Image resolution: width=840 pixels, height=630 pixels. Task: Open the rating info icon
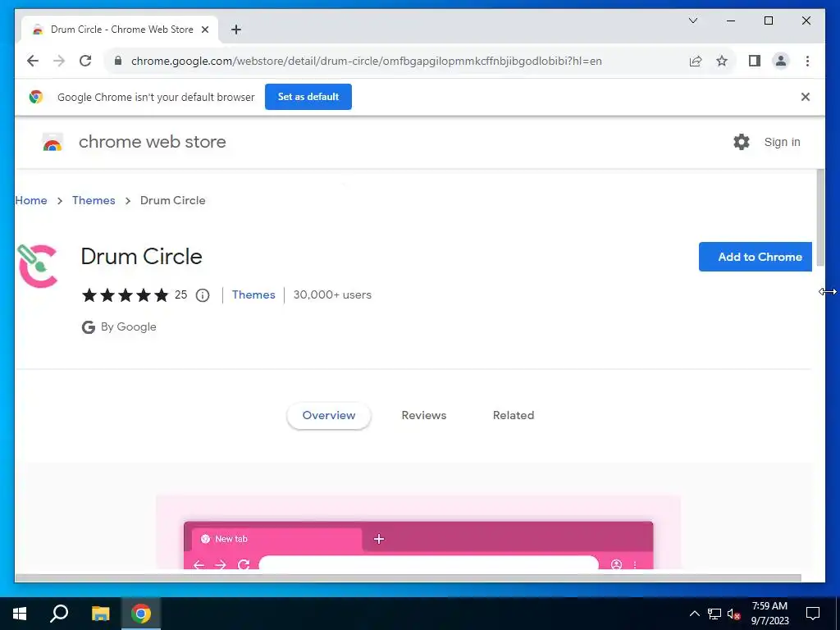[203, 295]
